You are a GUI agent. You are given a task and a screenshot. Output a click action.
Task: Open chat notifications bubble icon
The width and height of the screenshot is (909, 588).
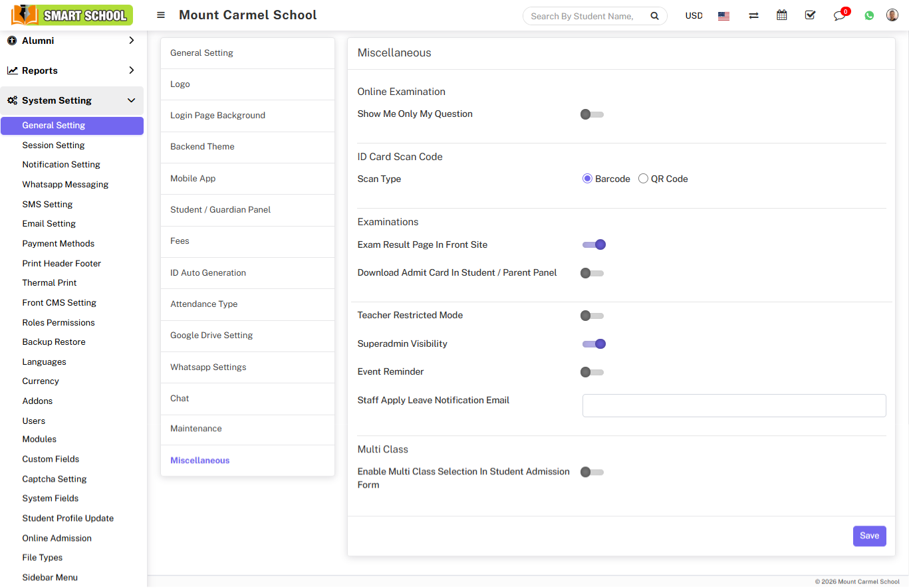839,16
